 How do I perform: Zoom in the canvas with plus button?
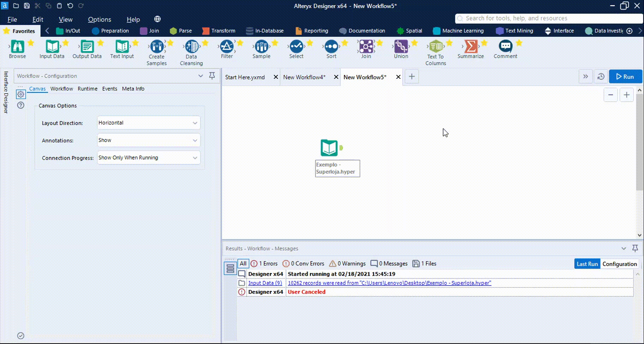[627, 95]
